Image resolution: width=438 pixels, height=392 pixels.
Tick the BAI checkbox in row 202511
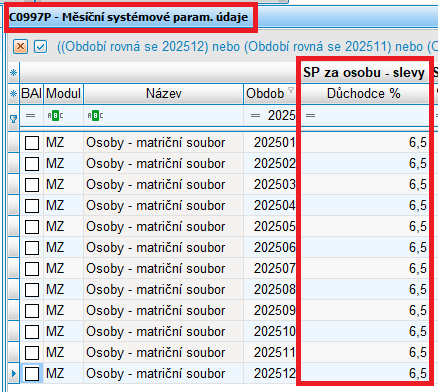tap(32, 353)
